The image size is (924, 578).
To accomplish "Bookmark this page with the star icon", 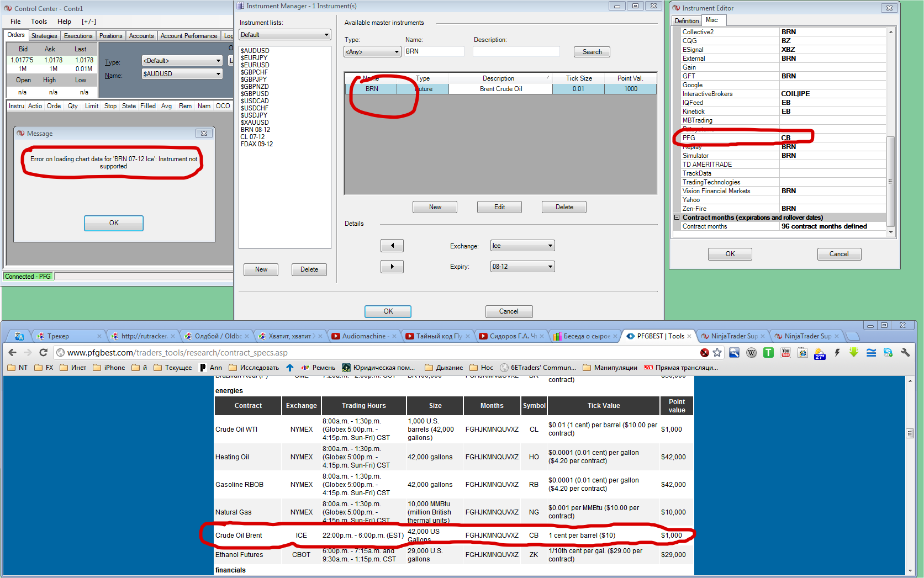I will (717, 353).
